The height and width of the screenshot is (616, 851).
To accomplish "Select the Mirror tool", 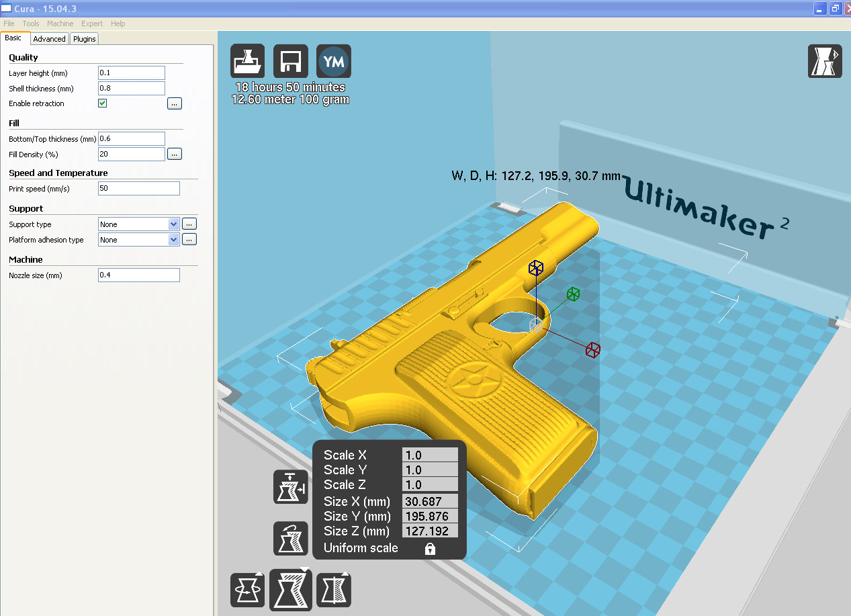I will 333,590.
